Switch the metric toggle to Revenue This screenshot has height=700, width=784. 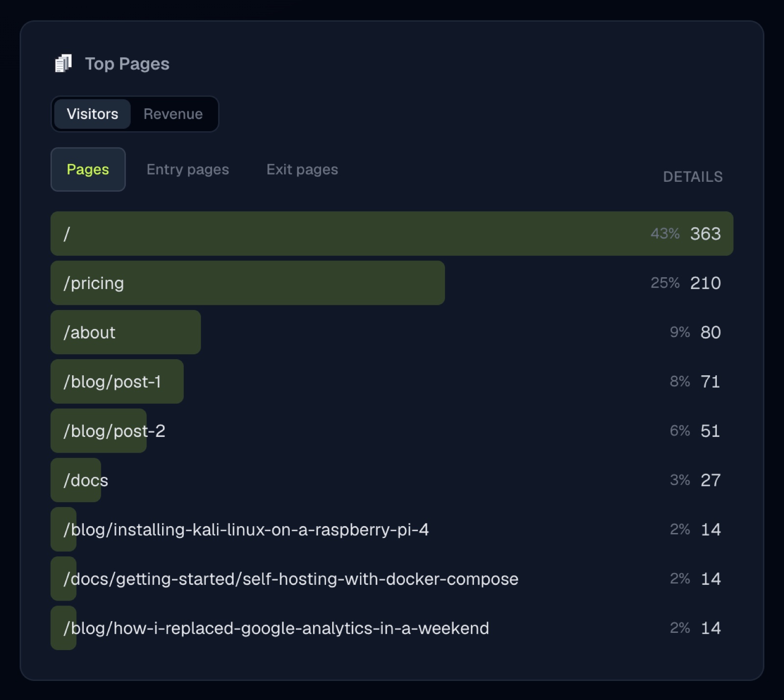point(173,114)
